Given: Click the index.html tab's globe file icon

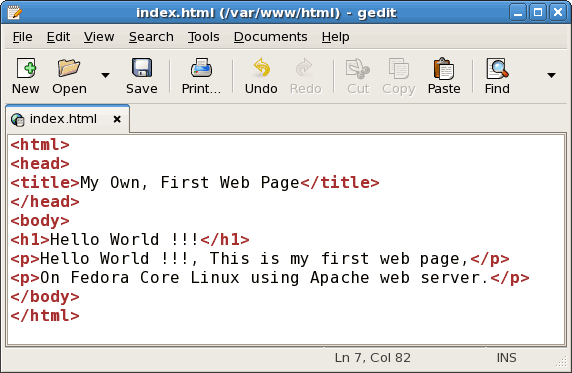Looking at the screenshot, I should click(18, 119).
